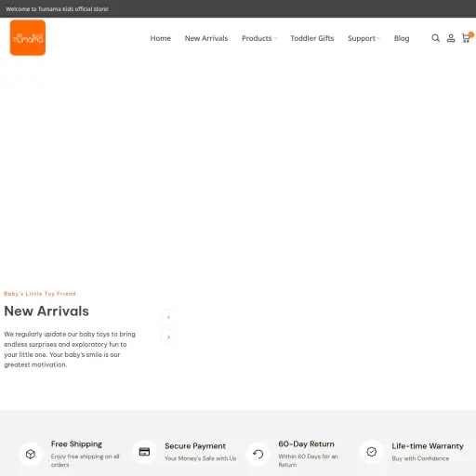This screenshot has height=476, width=476.
Task: Click the Free Shipping title text
Action: pos(76,443)
